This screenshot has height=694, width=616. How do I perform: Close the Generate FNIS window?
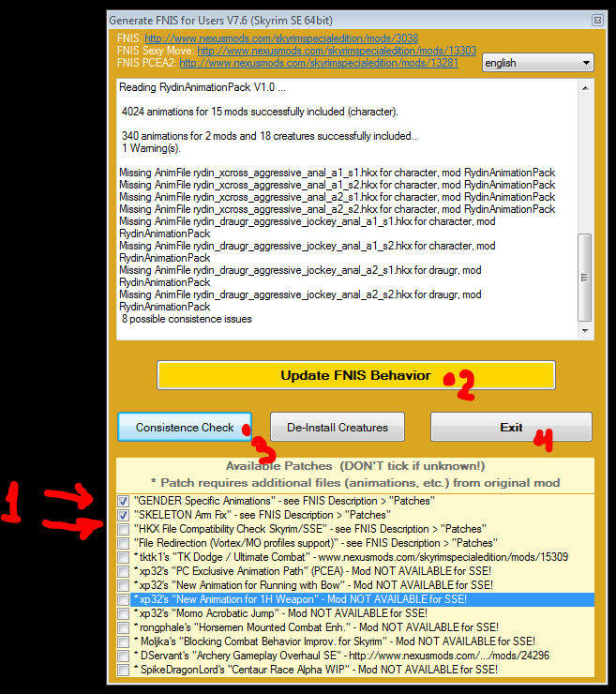coord(597,20)
